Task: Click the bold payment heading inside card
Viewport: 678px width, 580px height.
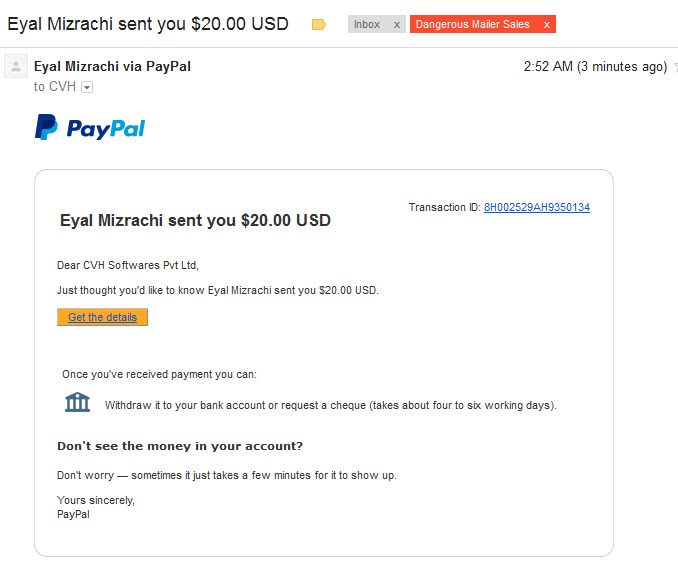Action: click(x=195, y=220)
